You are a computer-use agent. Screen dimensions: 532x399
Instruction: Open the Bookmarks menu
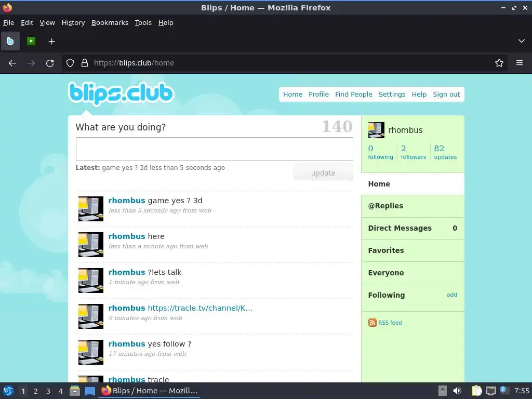click(110, 23)
